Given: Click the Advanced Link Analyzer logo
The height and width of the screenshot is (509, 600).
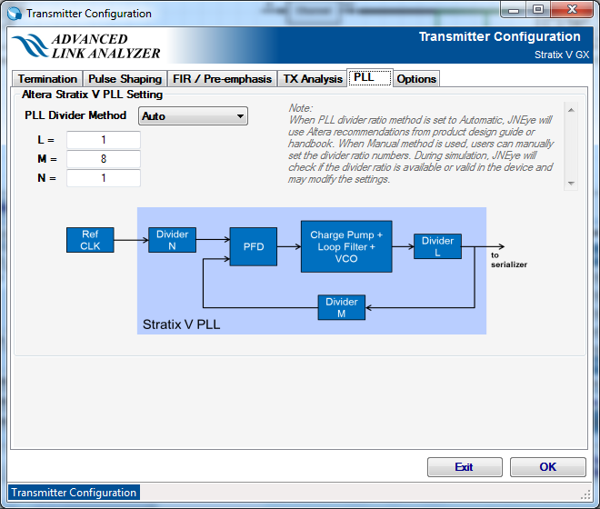Looking at the screenshot, I should [86, 46].
